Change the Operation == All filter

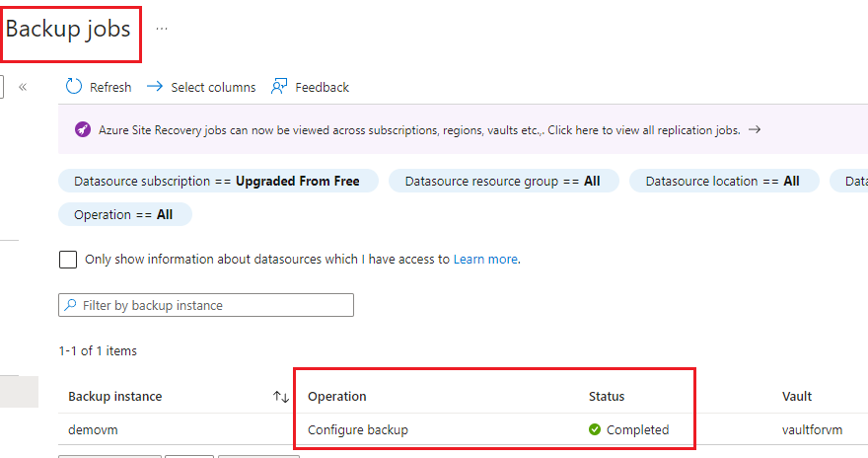123,214
